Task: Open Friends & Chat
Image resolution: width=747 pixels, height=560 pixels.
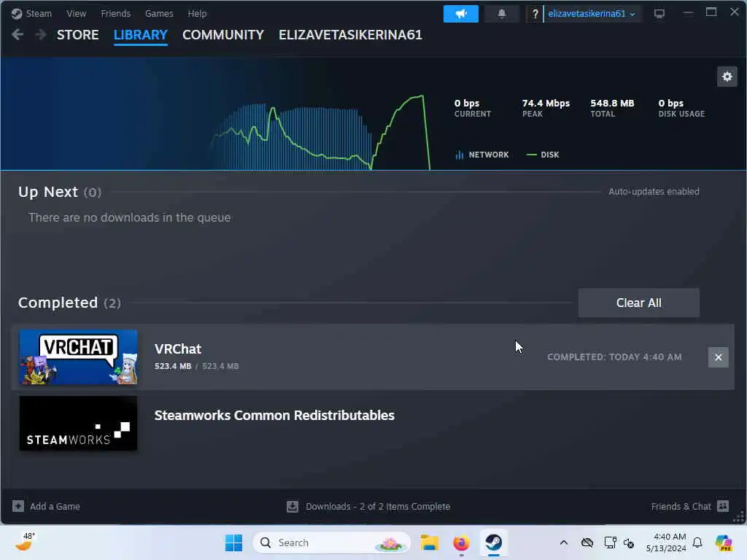Action: click(x=681, y=506)
